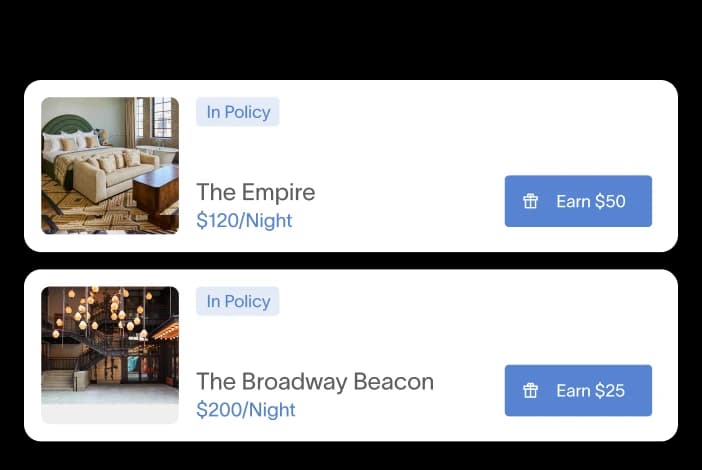Open The Empire hotel room photo
This screenshot has width=702, height=470.
[x=110, y=166]
